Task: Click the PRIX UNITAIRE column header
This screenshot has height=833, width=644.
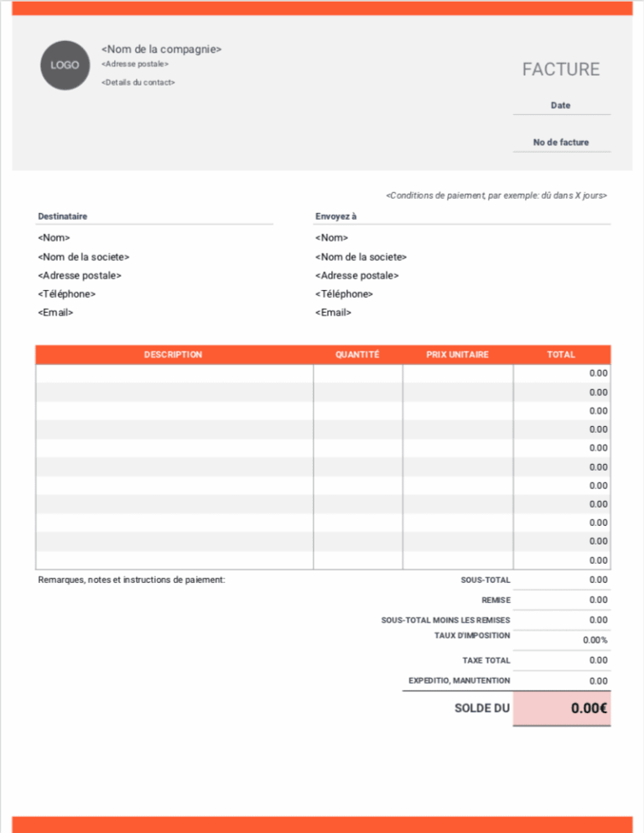Action: [x=457, y=355]
